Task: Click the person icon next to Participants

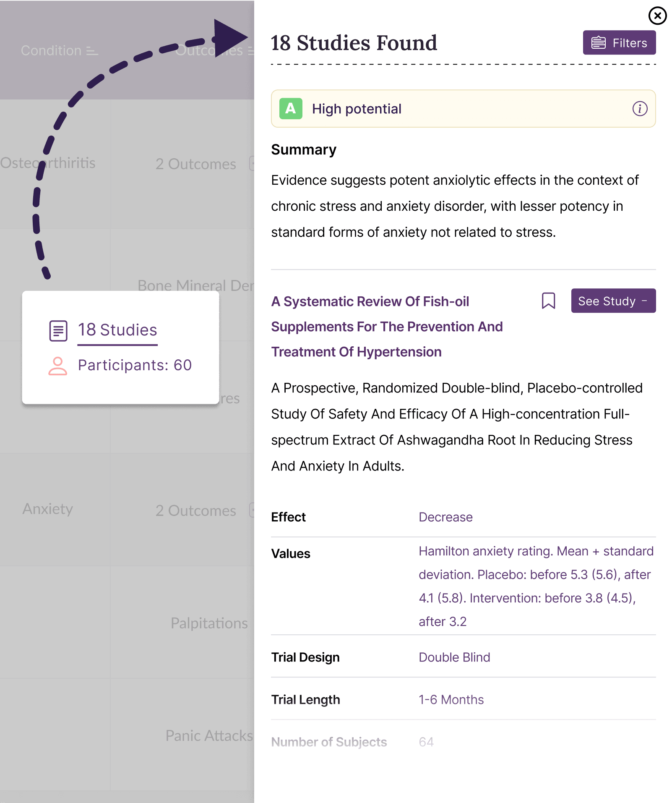Action: 58,366
